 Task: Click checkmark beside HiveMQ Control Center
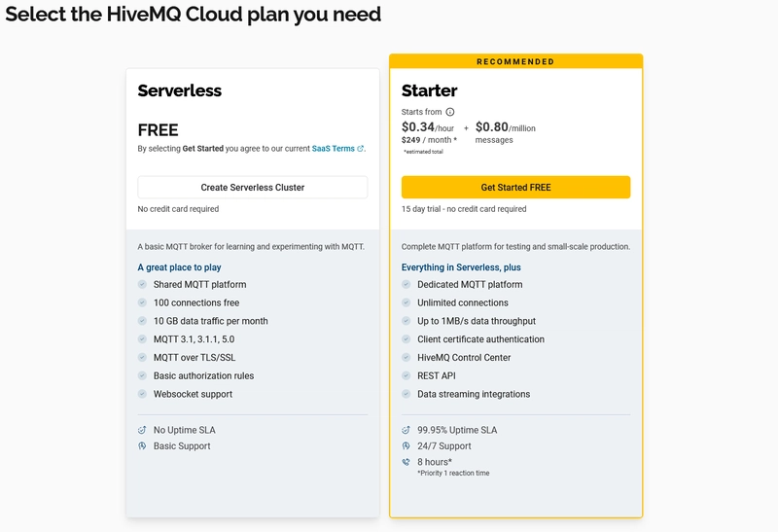pos(406,357)
